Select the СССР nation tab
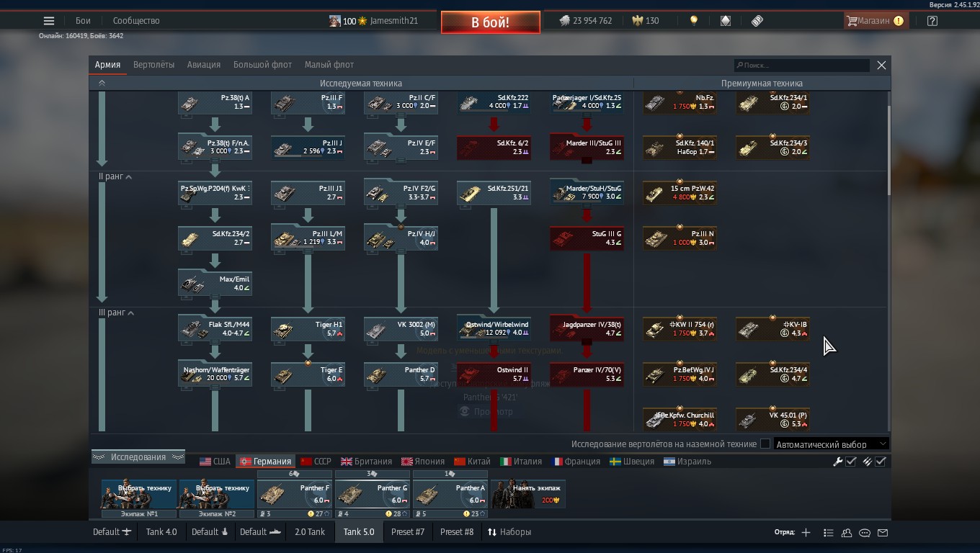 [x=316, y=462]
